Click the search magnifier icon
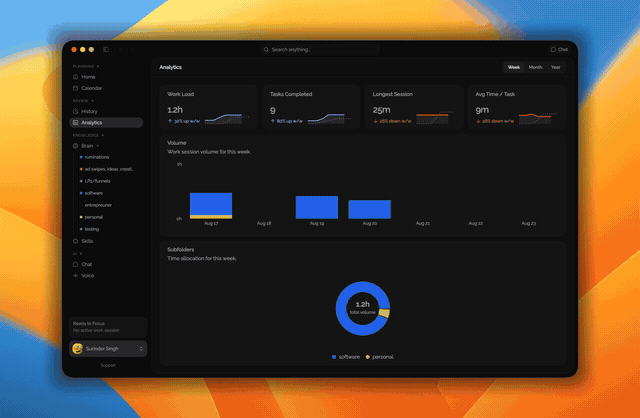This screenshot has height=418, width=640. coord(266,49)
